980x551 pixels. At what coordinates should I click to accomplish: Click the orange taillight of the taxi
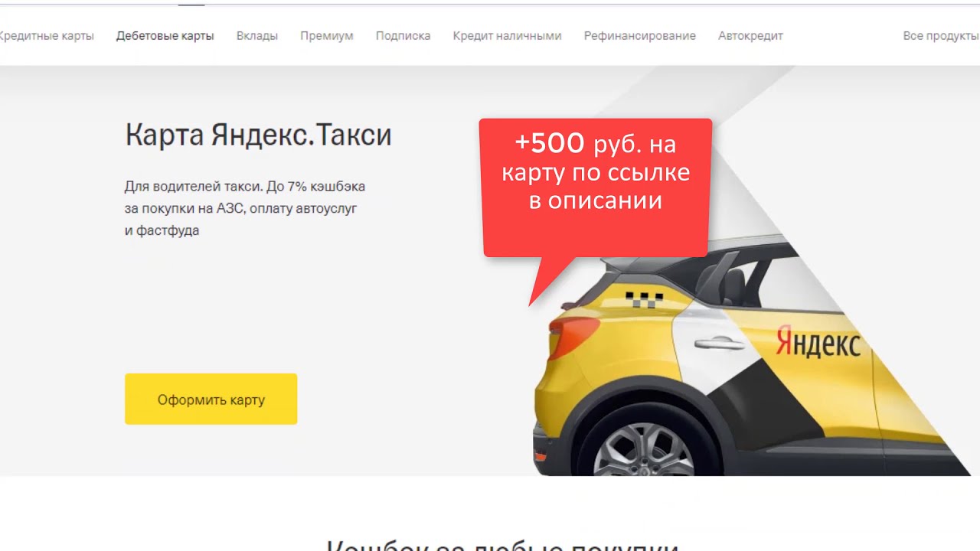573,336
